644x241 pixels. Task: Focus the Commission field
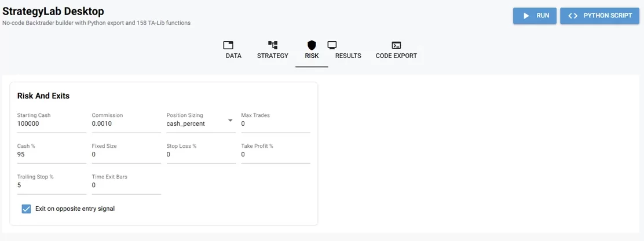click(126, 123)
